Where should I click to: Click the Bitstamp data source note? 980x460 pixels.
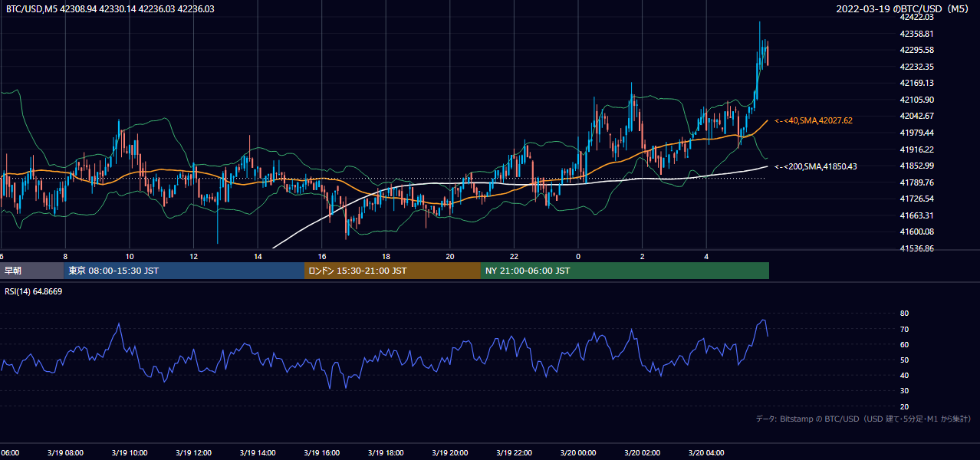(863, 419)
